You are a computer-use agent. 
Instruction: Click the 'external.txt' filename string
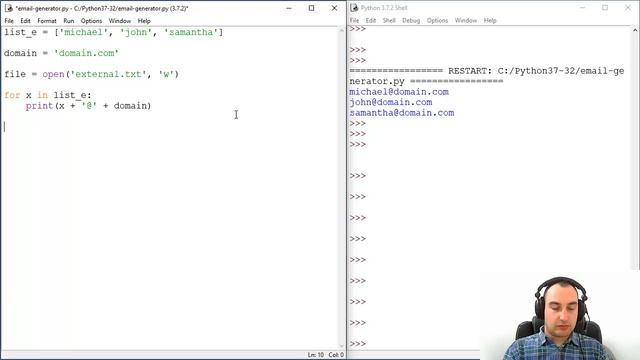tap(108, 74)
